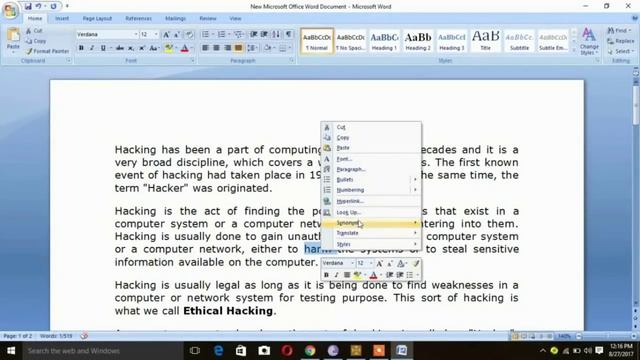Switch to the Page Layout tab
This screenshot has height=360, width=640.
tap(97, 18)
